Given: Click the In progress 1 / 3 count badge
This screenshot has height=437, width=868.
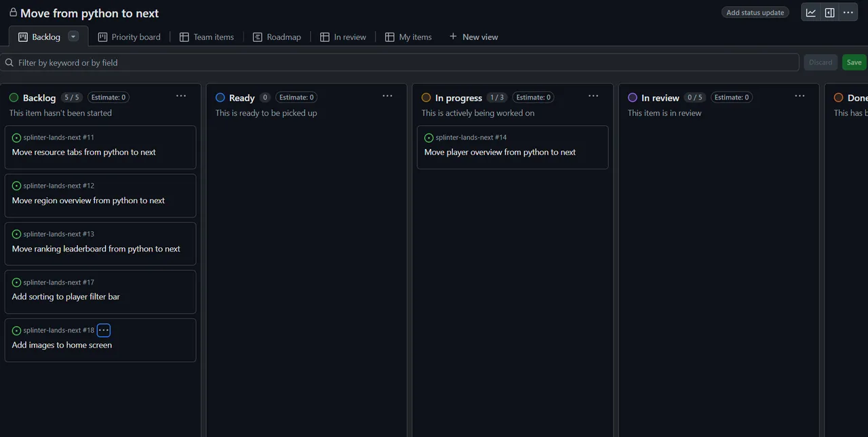Looking at the screenshot, I should click(496, 98).
